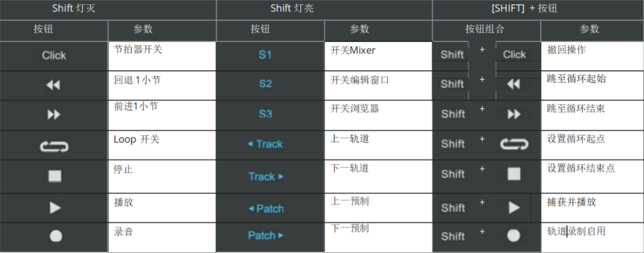Click the play triangle in first column
The image size is (644, 253).
(x=55, y=207)
